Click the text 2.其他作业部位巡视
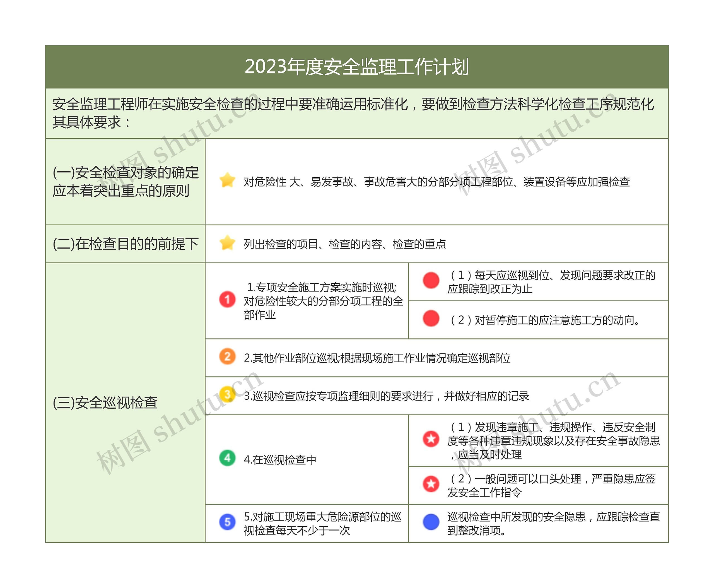Image resolution: width=714 pixels, height=588 pixels. tap(377, 358)
